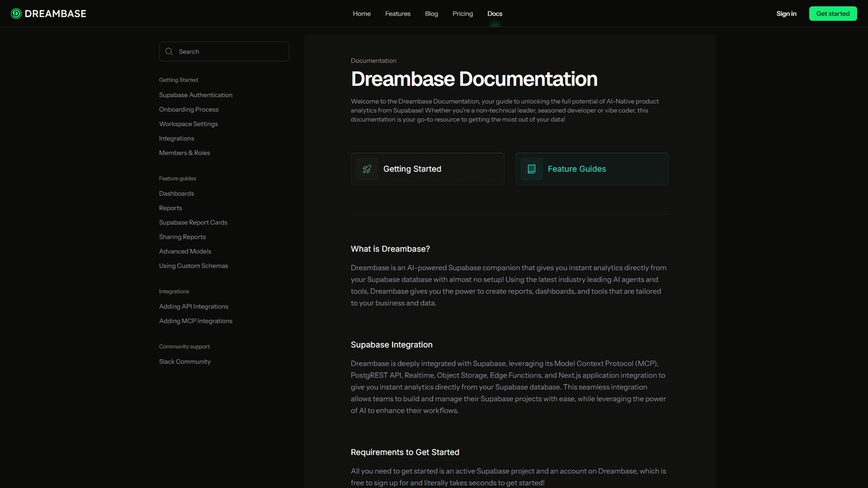Open Members & Roles page
868x488 pixels.
coord(184,152)
